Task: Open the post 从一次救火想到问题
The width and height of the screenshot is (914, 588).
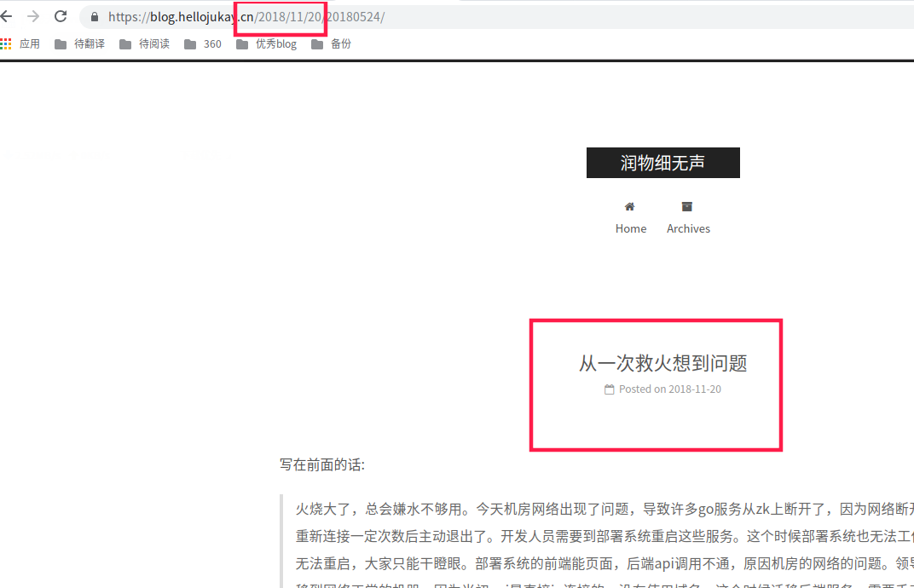Action: (x=662, y=363)
